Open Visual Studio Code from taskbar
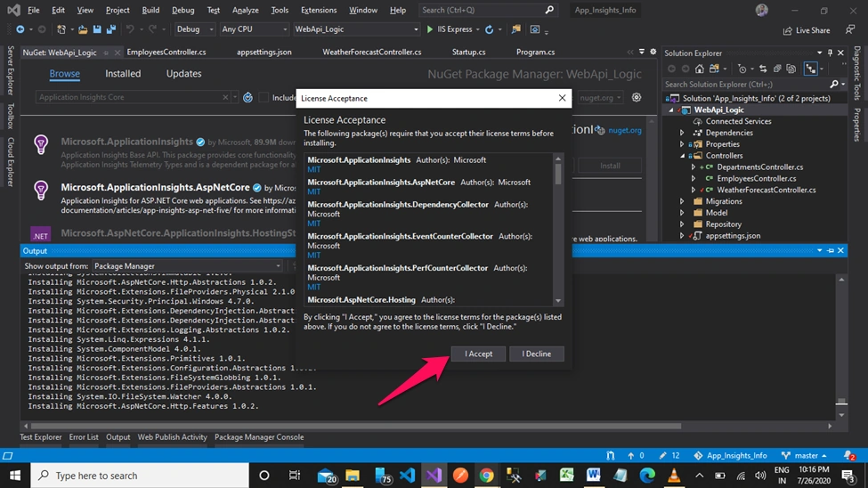This screenshot has height=488, width=868. coord(407,476)
